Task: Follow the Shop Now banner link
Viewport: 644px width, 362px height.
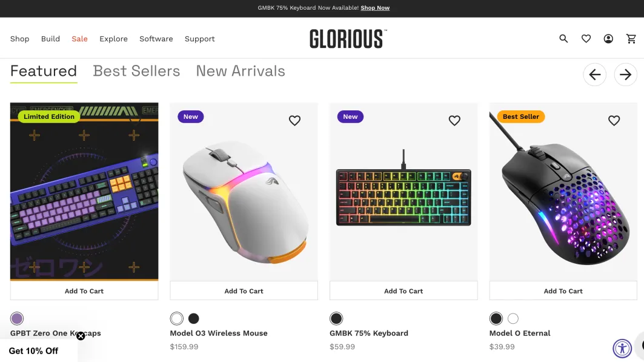Action: point(375,8)
